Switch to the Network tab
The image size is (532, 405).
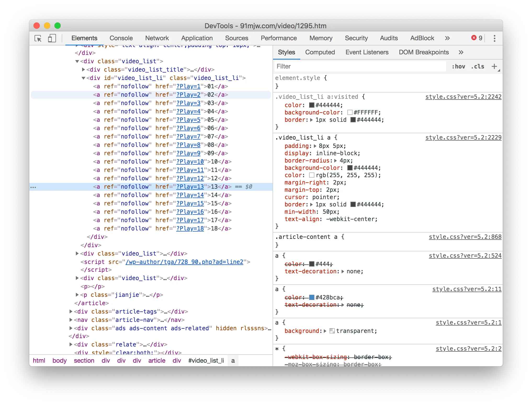(157, 38)
